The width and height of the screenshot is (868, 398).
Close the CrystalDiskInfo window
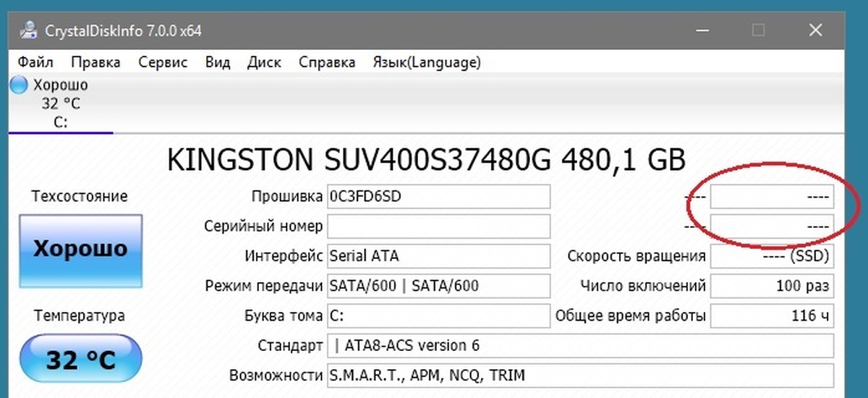[817, 30]
